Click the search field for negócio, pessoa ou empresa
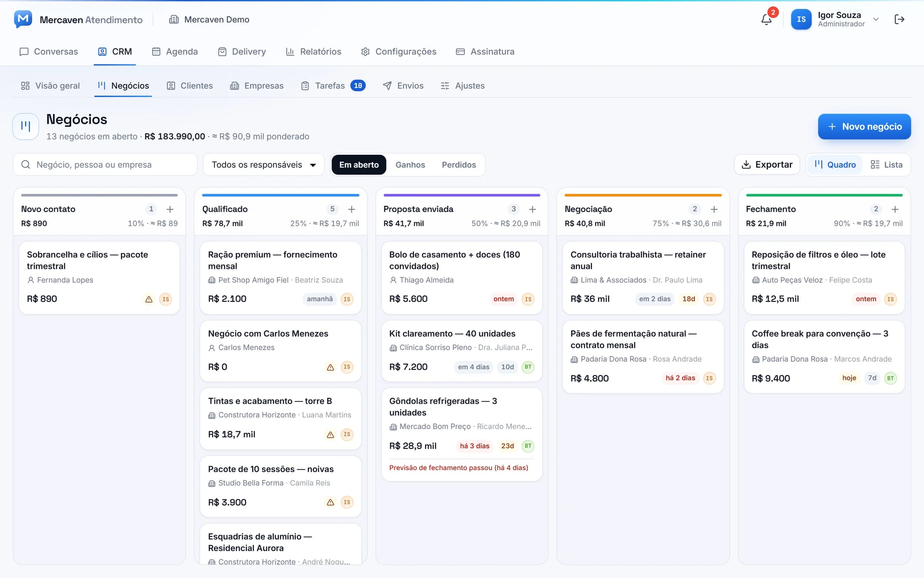 coord(105,165)
